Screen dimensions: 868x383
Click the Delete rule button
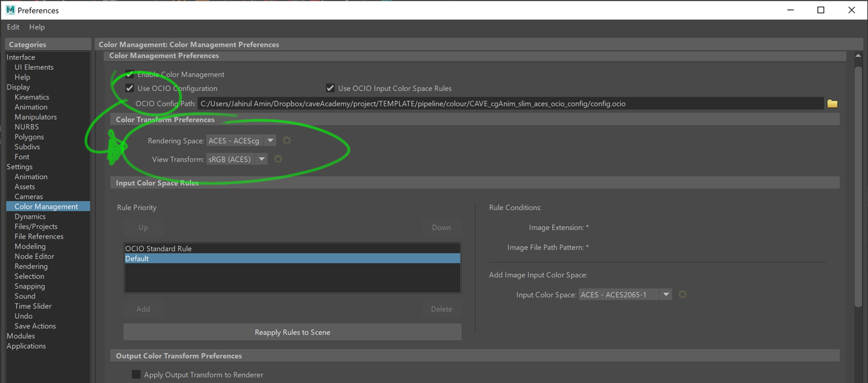point(441,309)
